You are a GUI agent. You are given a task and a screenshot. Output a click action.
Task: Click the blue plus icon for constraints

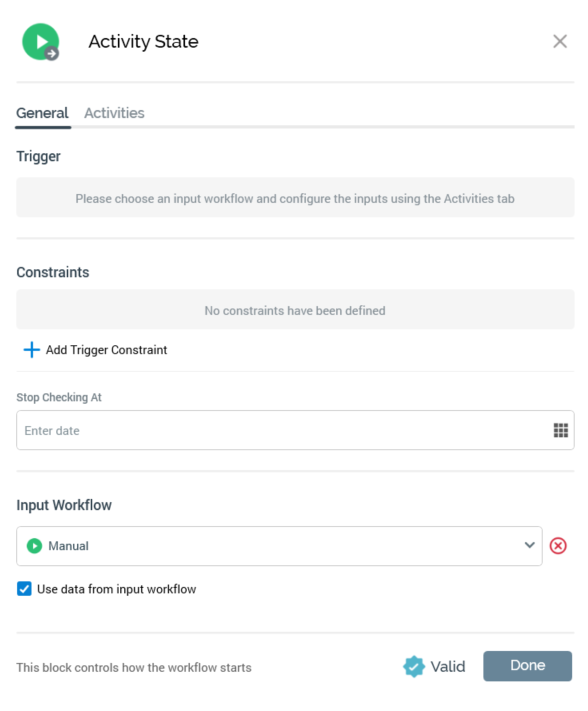31,350
